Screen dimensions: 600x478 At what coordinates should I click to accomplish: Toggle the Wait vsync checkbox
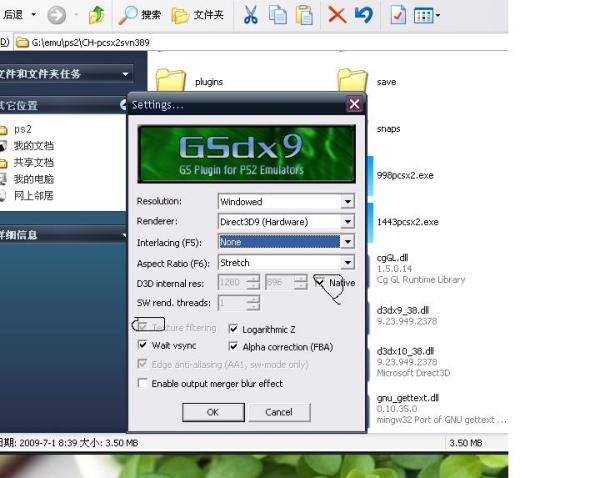click(142, 345)
